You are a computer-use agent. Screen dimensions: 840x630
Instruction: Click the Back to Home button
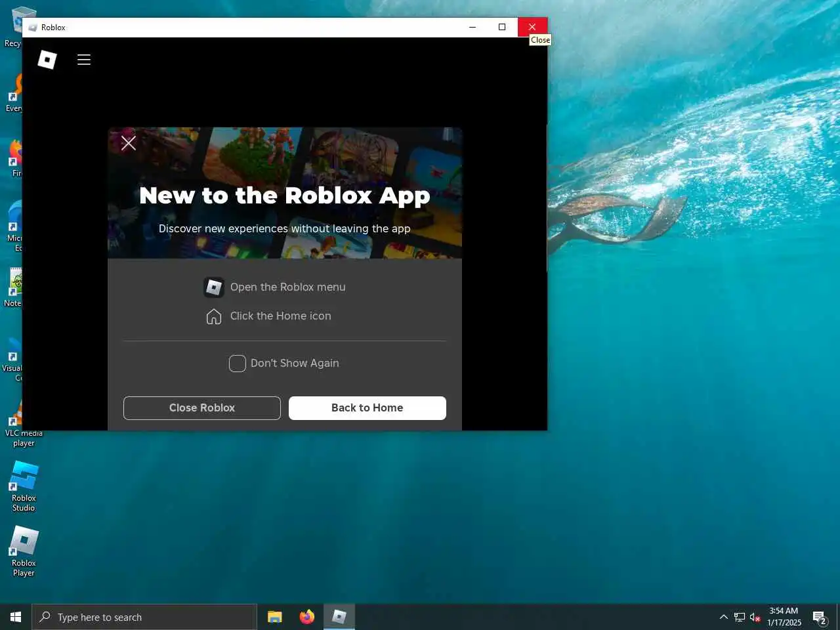click(367, 408)
